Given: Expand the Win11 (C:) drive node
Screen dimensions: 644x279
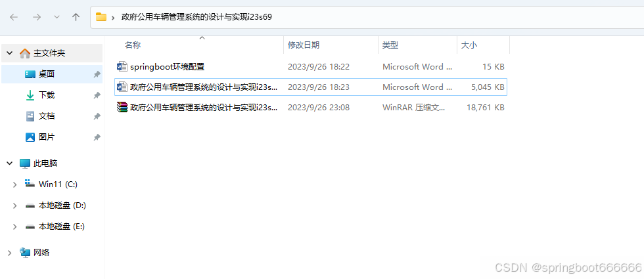Looking at the screenshot, I should point(14,184).
